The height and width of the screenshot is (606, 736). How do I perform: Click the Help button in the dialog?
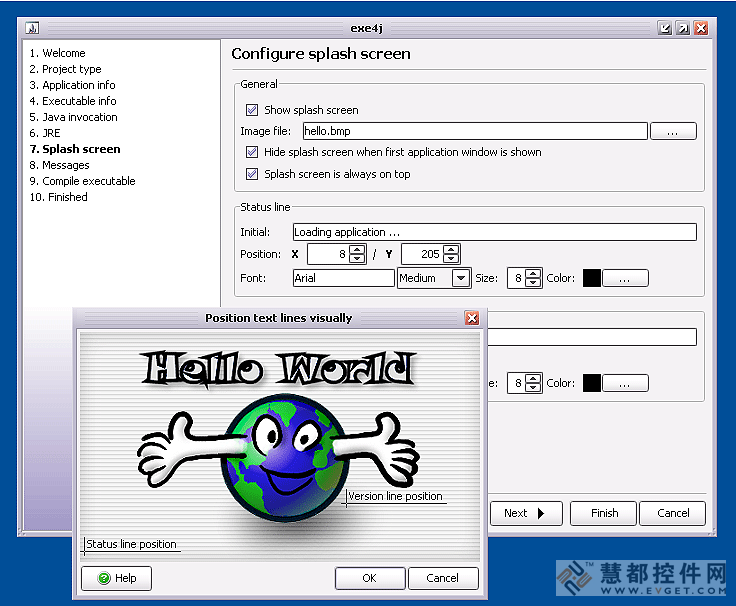[x=116, y=578]
